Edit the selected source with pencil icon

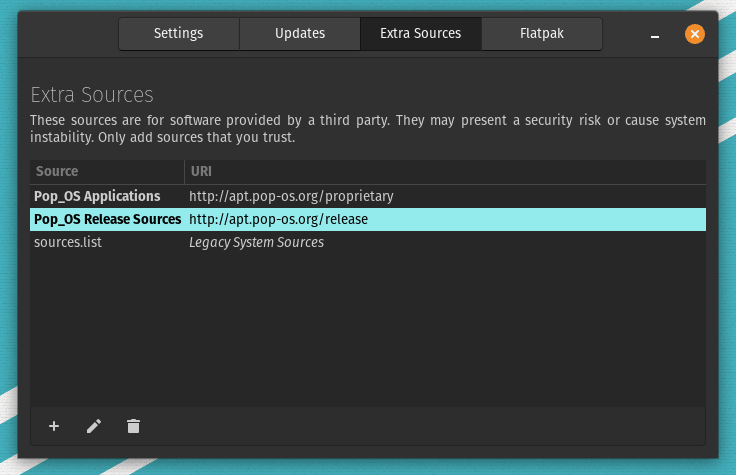tap(94, 426)
